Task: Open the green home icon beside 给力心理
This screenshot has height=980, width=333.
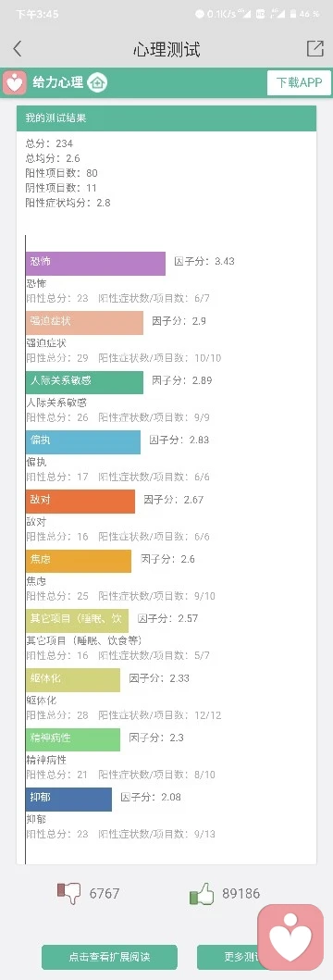Action: [x=97, y=82]
